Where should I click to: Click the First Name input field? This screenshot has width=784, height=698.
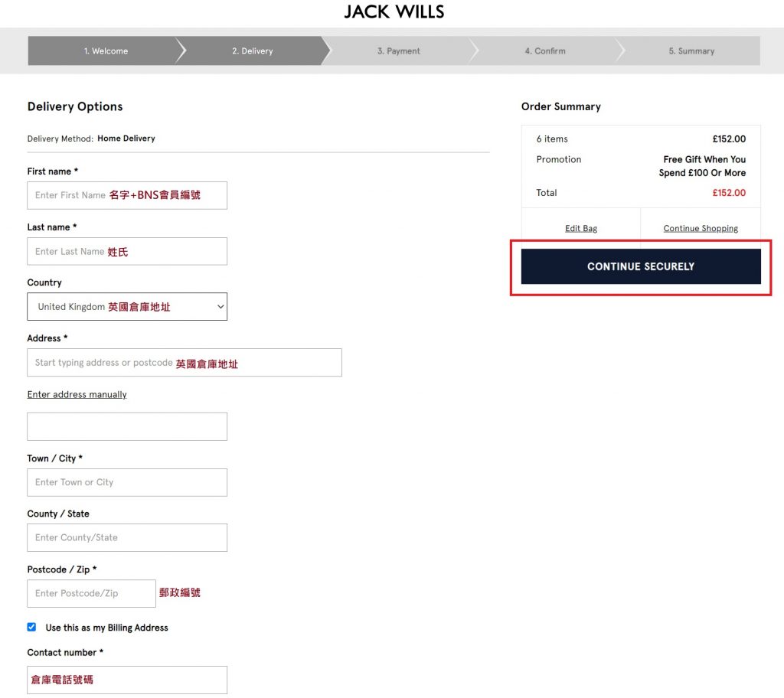(127, 195)
